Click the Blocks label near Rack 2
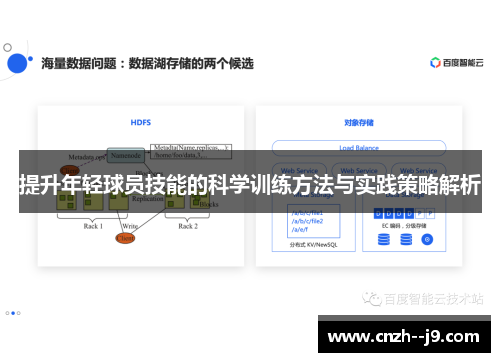The width and height of the screenshot is (500, 362). pyautogui.click(x=209, y=204)
